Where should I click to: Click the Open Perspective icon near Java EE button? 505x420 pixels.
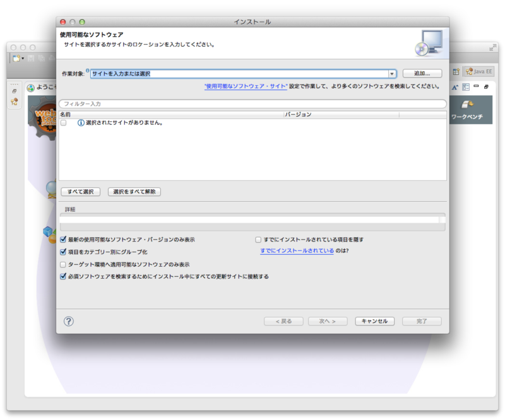tap(456, 71)
